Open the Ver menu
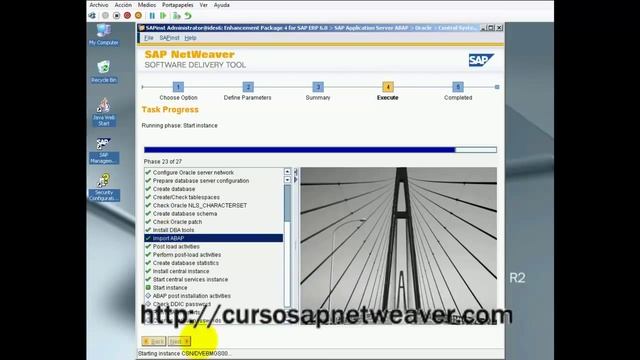Screen dimensions: 640x360 [203, 5]
